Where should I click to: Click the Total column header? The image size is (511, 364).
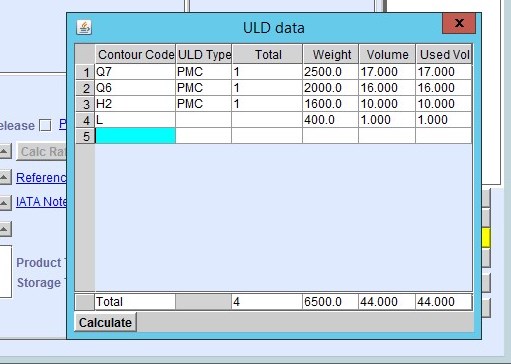click(x=267, y=54)
